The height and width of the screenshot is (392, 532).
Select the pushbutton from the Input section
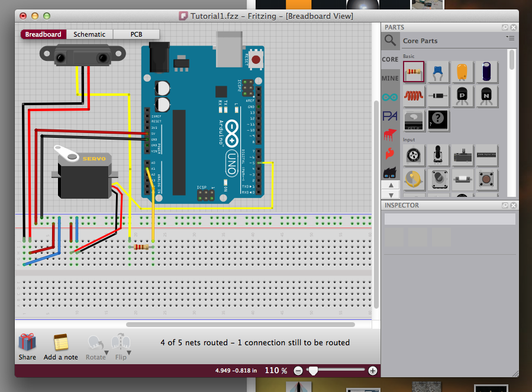tap(486, 179)
